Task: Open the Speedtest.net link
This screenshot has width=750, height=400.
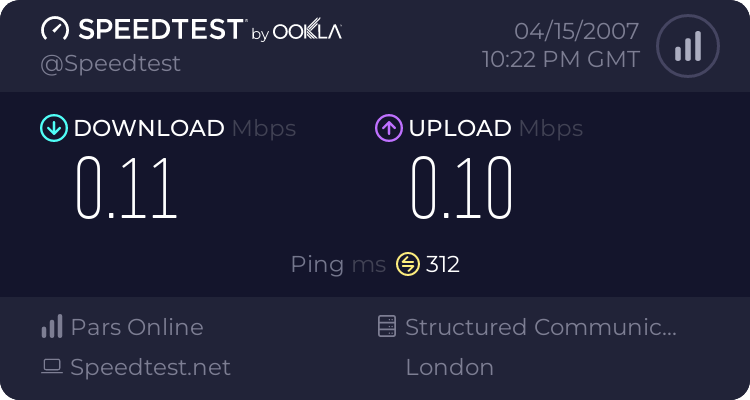Action: [150, 367]
